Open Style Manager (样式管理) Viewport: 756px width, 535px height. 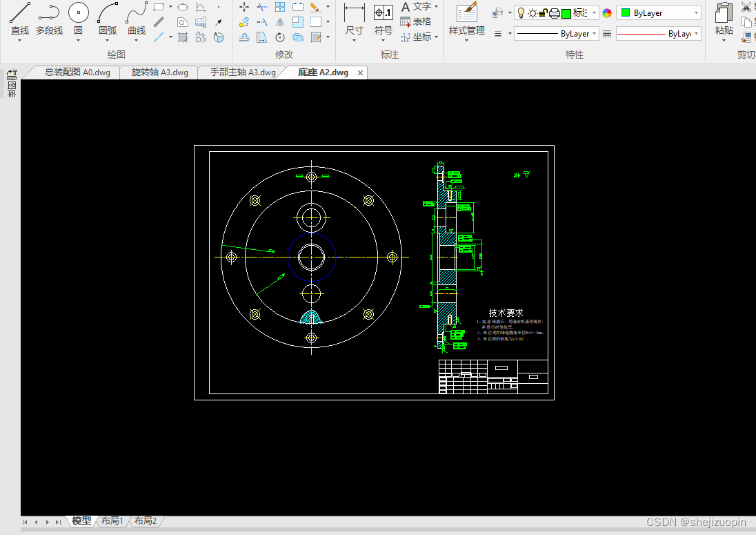click(467, 19)
